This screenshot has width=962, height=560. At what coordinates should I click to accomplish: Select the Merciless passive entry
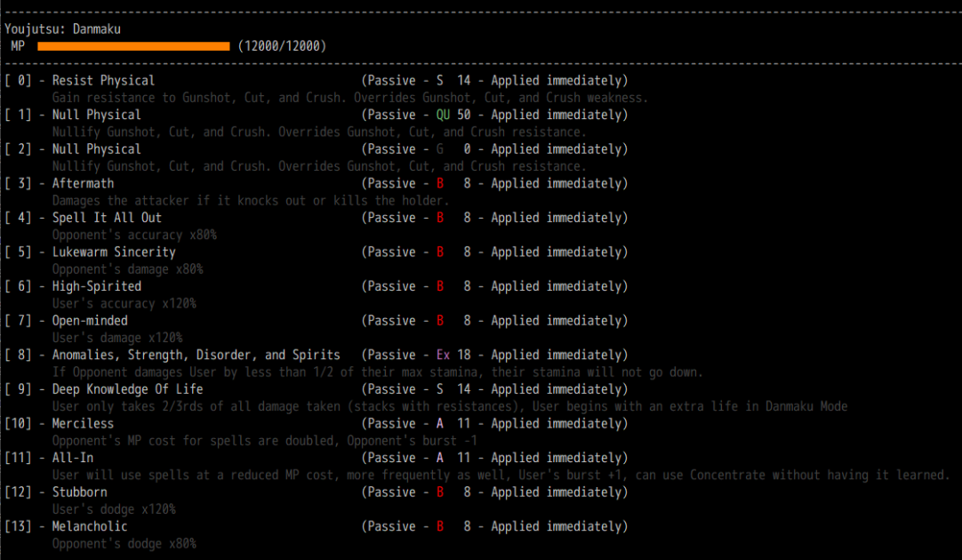click(317, 424)
